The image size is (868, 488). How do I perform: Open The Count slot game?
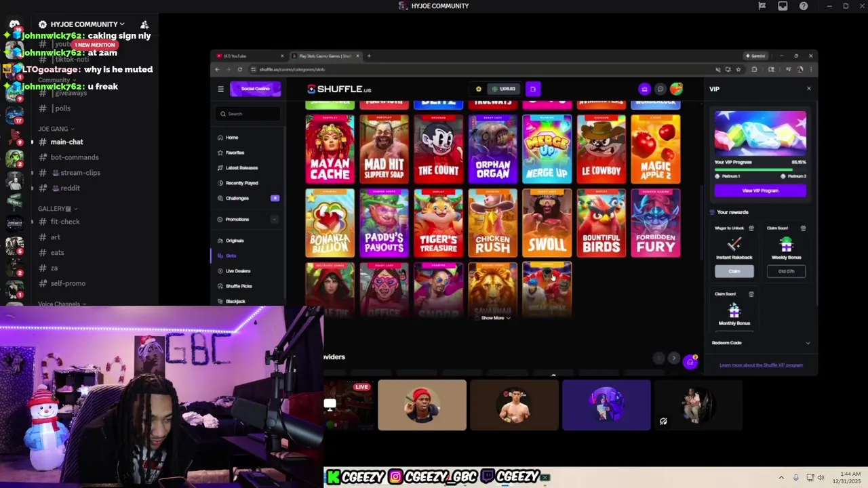(439, 149)
